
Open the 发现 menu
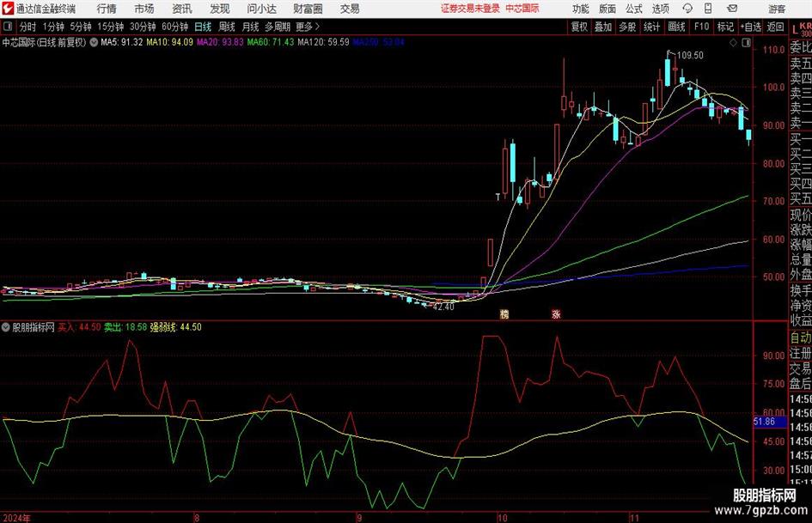220,9
